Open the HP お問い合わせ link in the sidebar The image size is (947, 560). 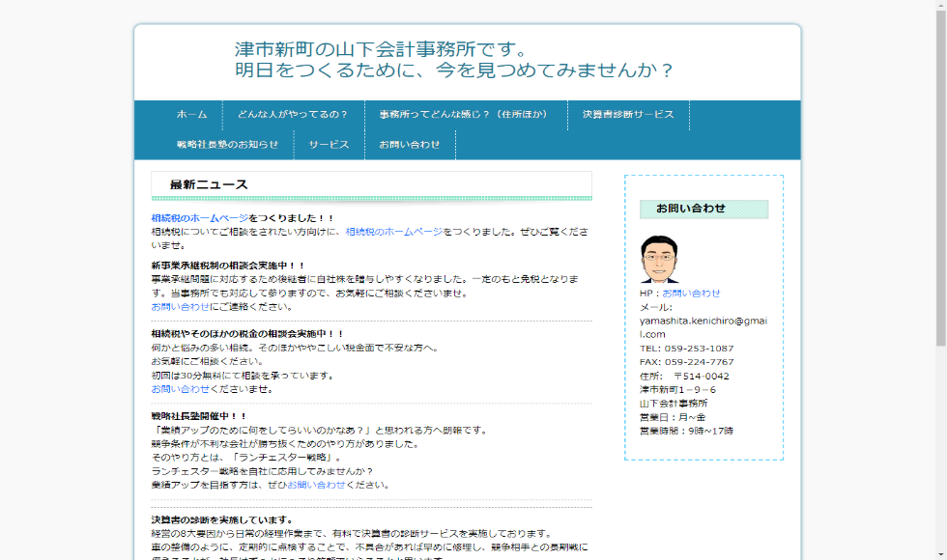[691, 293]
